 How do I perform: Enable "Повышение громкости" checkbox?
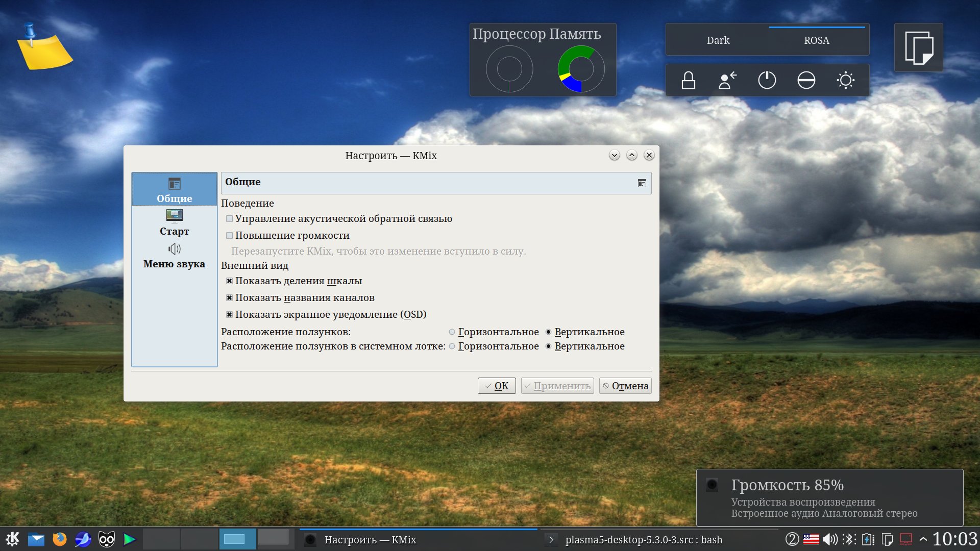pos(230,236)
